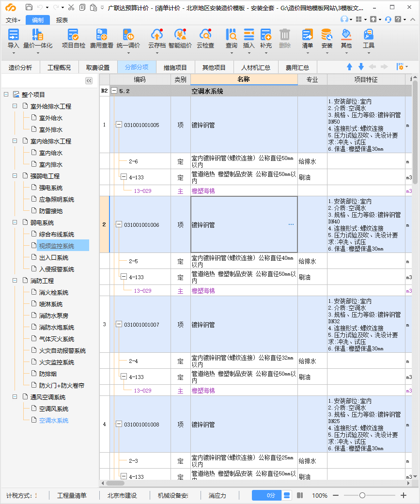Open the 智能组价 tool
The image size is (420, 504).
(x=180, y=35)
